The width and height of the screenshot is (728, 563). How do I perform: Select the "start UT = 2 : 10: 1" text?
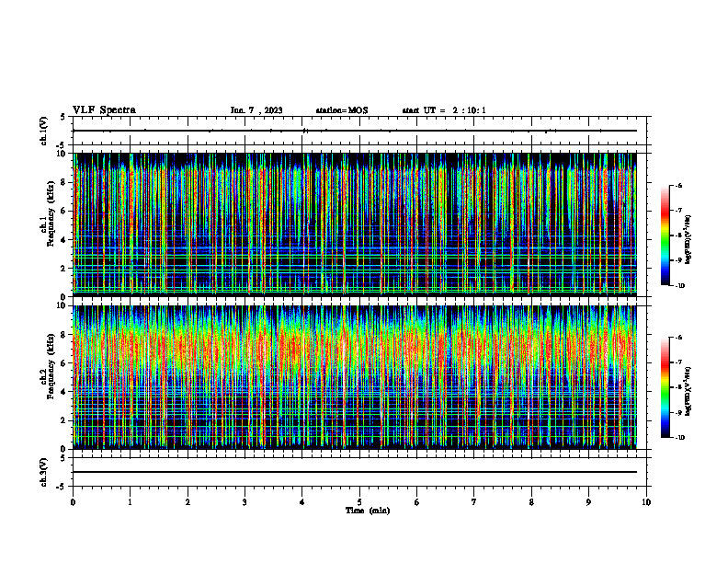pyautogui.click(x=444, y=110)
